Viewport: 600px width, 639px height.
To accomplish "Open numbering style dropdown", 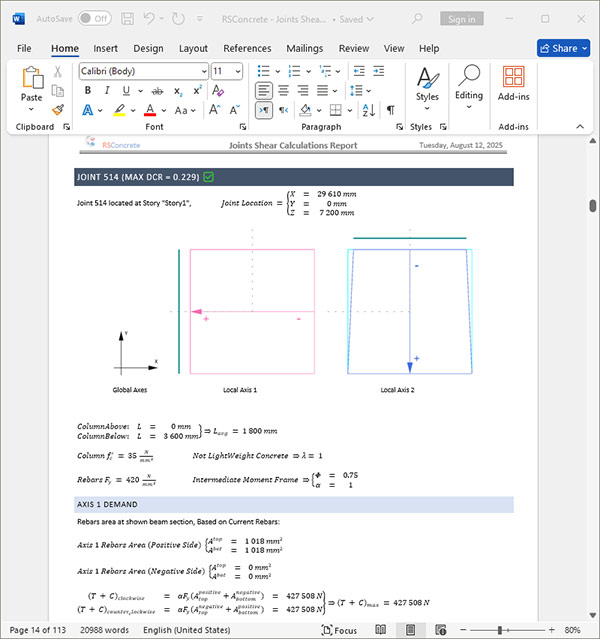I will click(309, 71).
